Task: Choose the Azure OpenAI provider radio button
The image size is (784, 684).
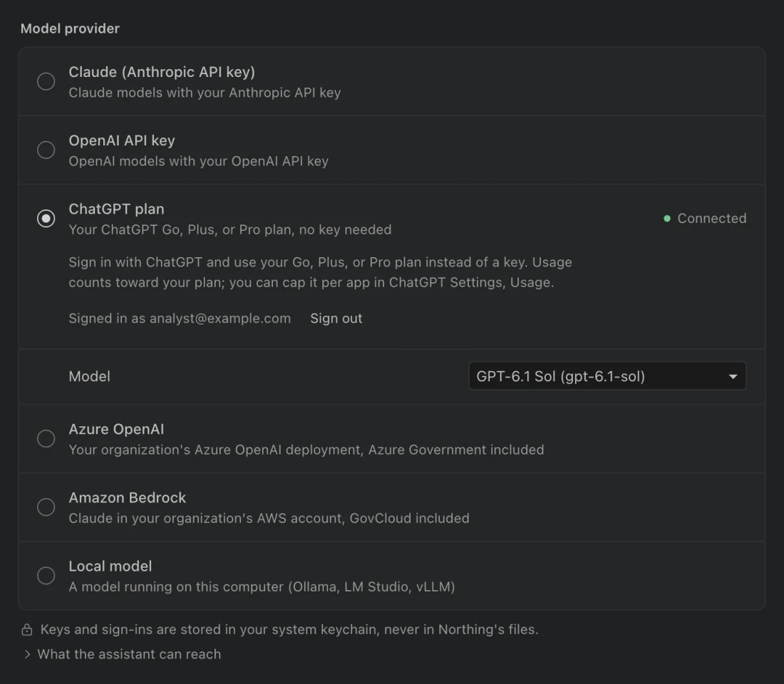Action: (46, 438)
